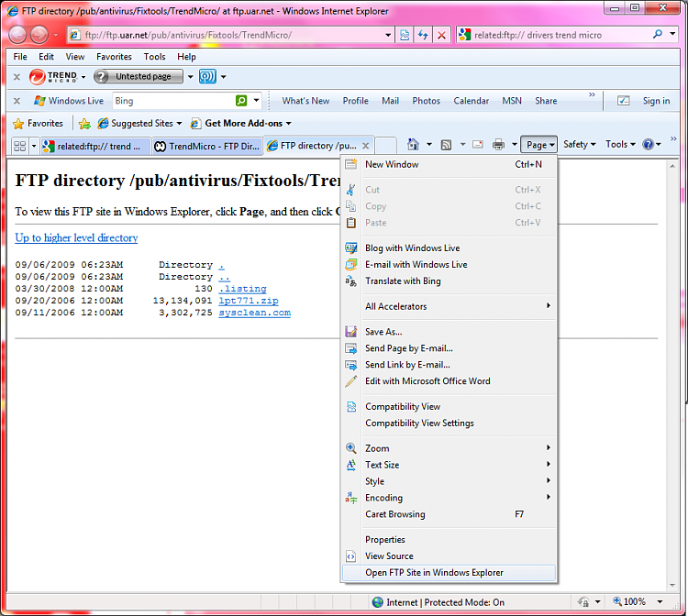Click the zoom level 100% magnifier
The width and height of the screenshot is (688, 616).
[x=617, y=601]
